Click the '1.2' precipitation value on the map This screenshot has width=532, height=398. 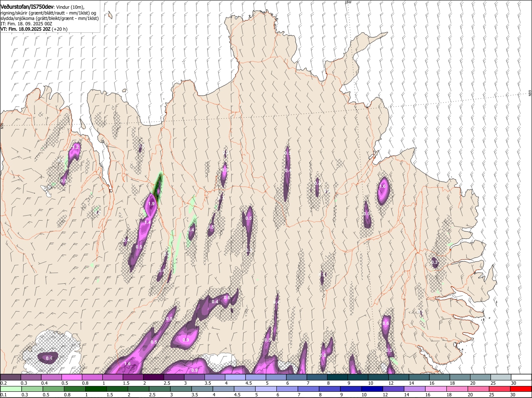pos(76,147)
